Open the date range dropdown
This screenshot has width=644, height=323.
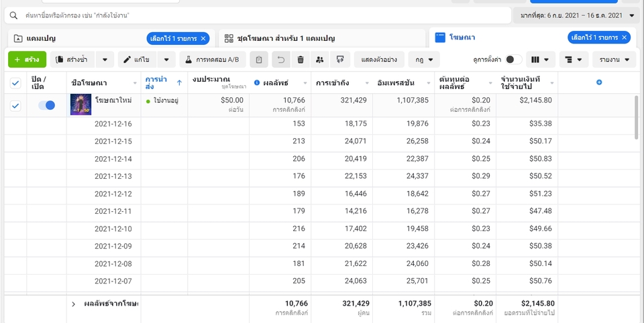click(576, 15)
